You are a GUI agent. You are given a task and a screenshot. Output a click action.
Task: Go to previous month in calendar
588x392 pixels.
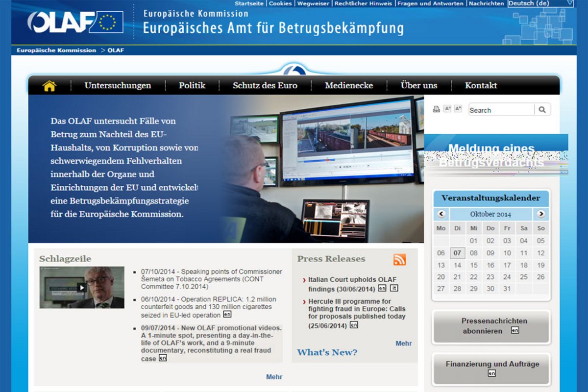441,214
